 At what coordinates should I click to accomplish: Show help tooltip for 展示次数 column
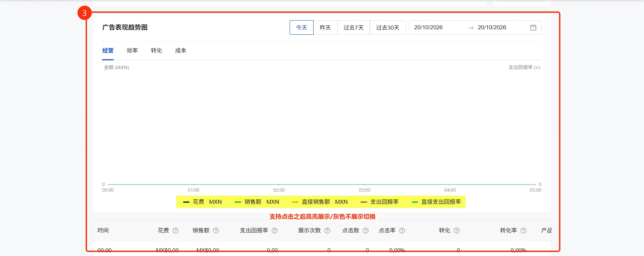(x=327, y=231)
